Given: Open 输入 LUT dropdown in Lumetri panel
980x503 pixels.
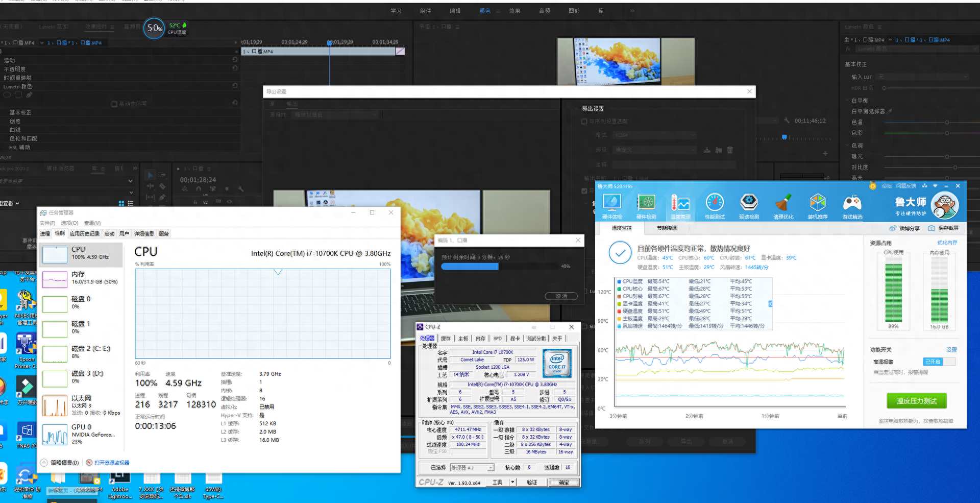Looking at the screenshot, I should [x=922, y=77].
